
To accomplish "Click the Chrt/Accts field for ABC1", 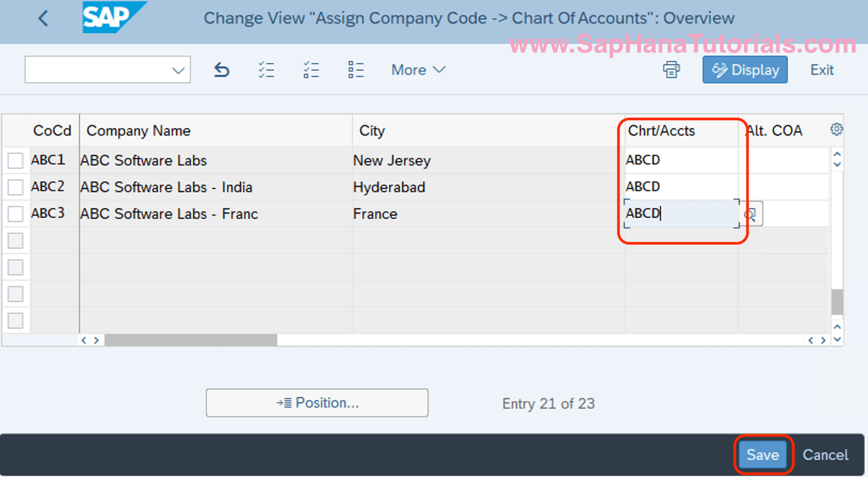I will [681, 160].
